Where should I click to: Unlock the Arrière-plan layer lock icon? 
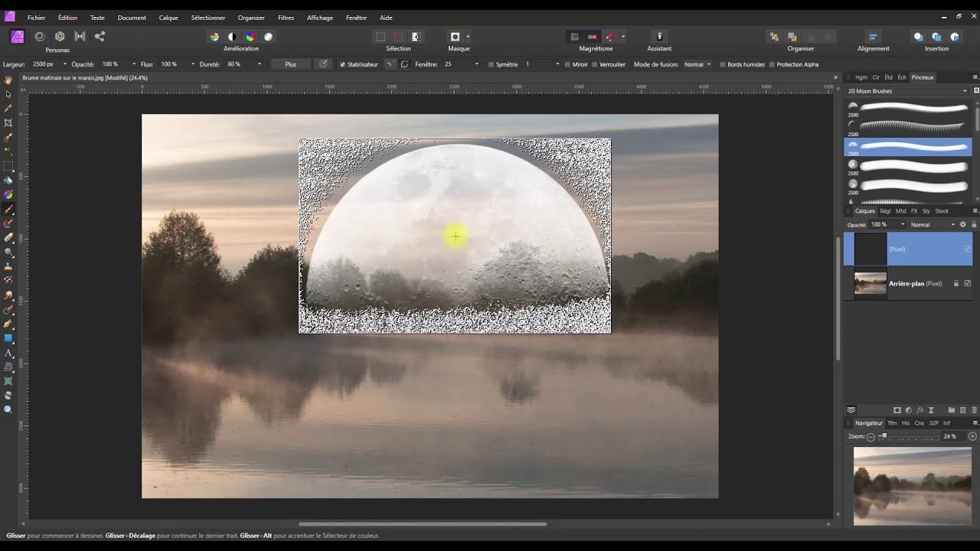955,283
